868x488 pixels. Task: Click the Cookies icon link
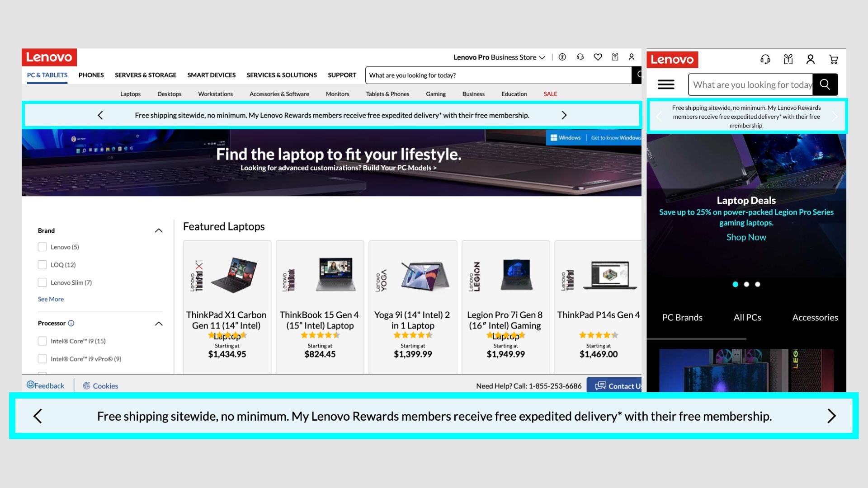pos(100,386)
